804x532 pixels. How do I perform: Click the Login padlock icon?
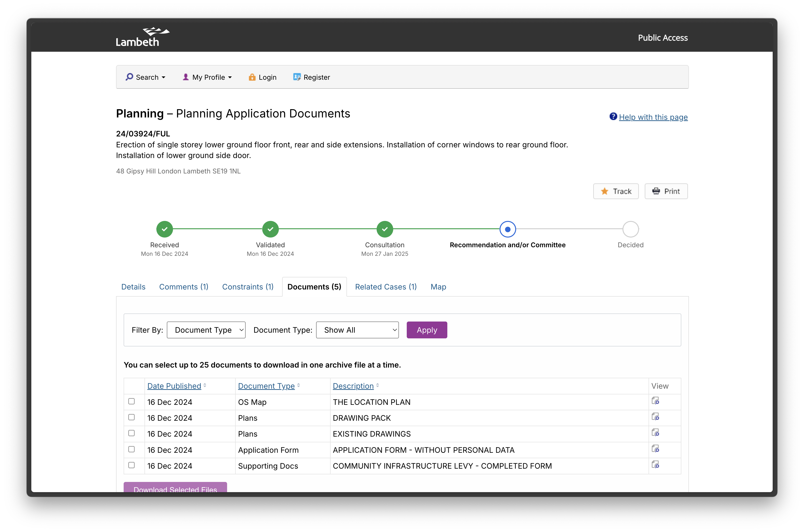[252, 77]
